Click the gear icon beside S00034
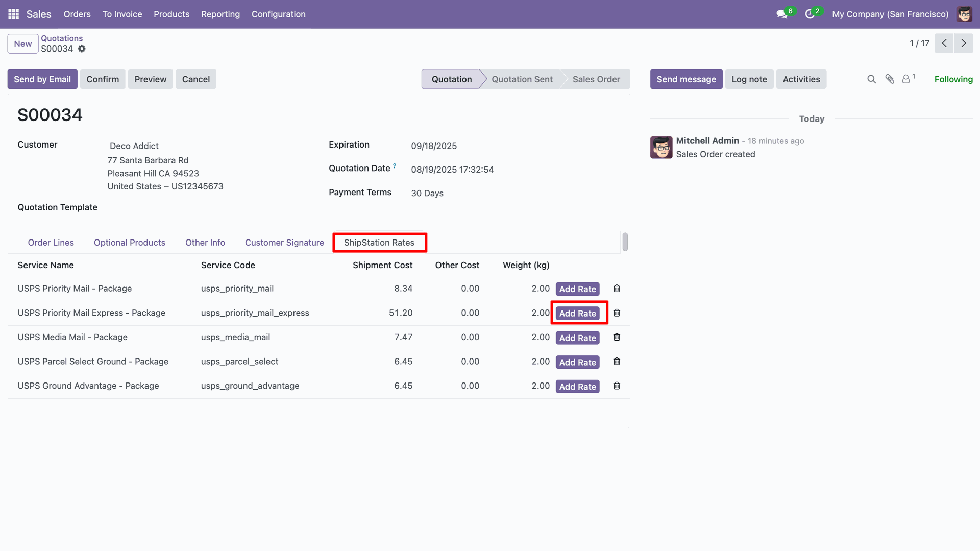Image resolution: width=980 pixels, height=551 pixels. click(82, 49)
